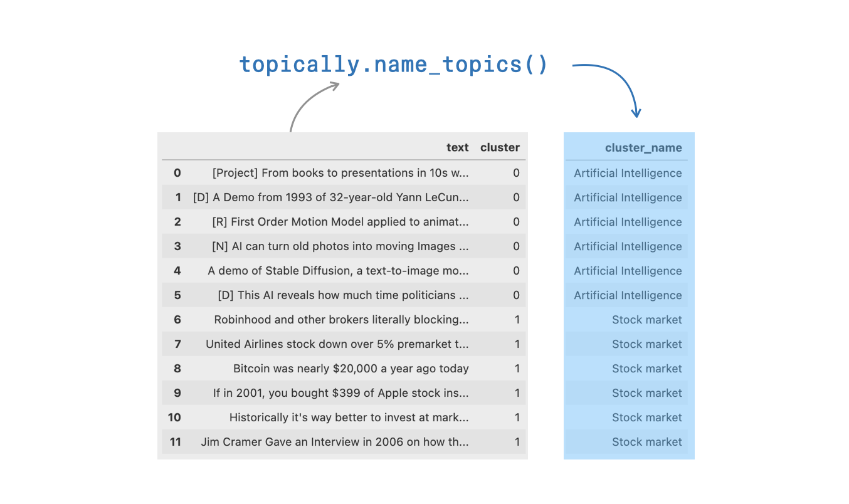
Task: Select row index 0
Action: [x=177, y=173]
